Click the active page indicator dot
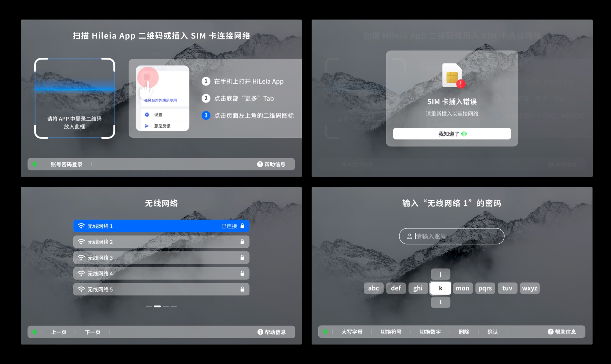Screen dimensions: 611x364 click(x=157, y=306)
